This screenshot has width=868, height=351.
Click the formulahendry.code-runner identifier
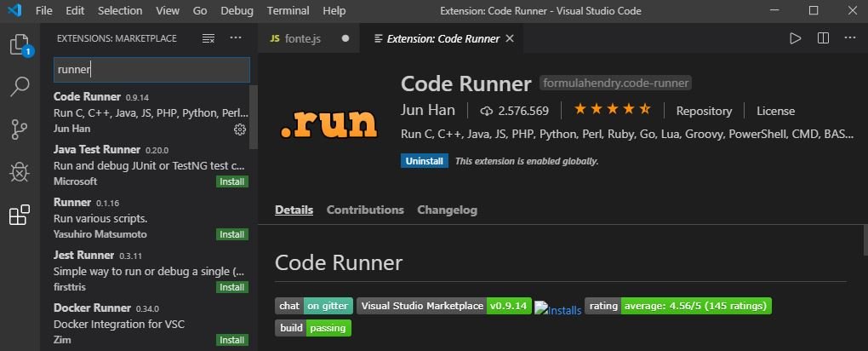pos(615,83)
